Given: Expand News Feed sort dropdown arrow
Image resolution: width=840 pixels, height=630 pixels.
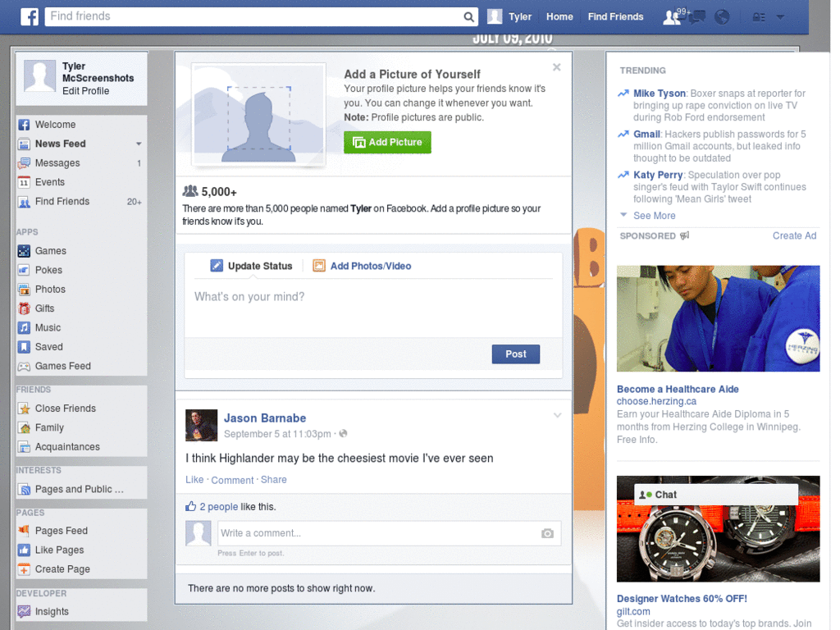Looking at the screenshot, I should [139, 144].
